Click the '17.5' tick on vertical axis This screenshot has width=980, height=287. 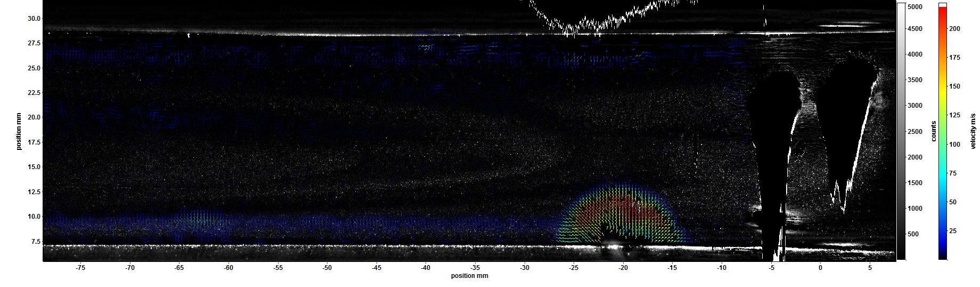pos(34,142)
